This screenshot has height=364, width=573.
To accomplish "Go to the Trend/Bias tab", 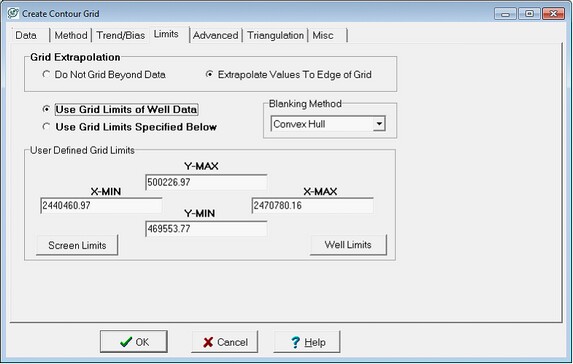I will [121, 35].
